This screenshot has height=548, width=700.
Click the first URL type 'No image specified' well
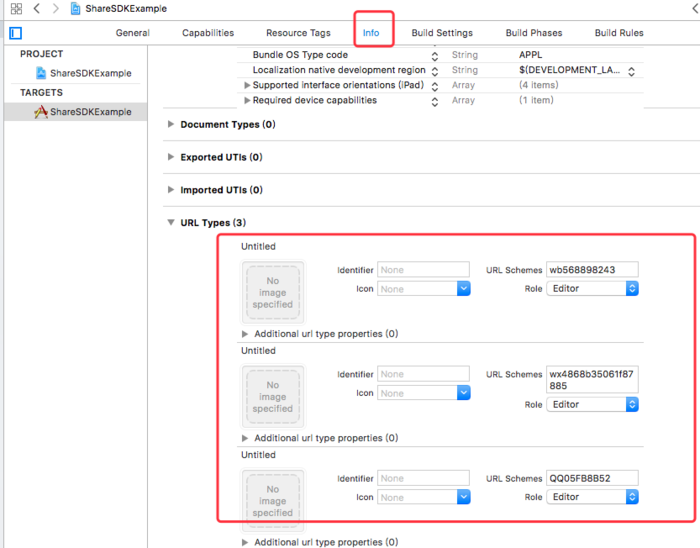273,292
